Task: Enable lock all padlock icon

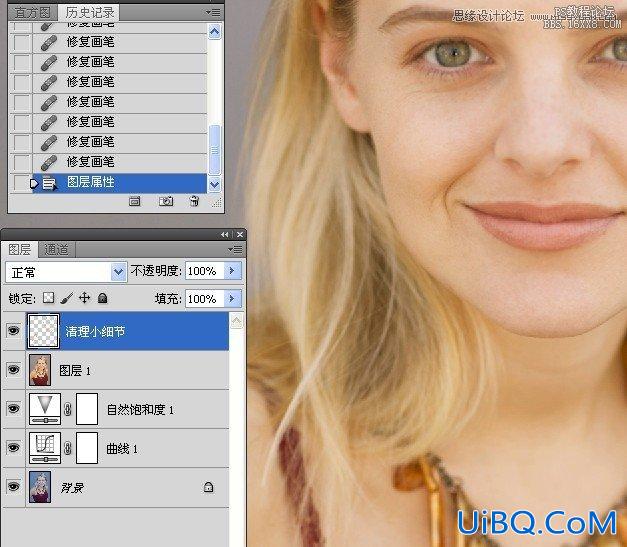Action: (103, 298)
